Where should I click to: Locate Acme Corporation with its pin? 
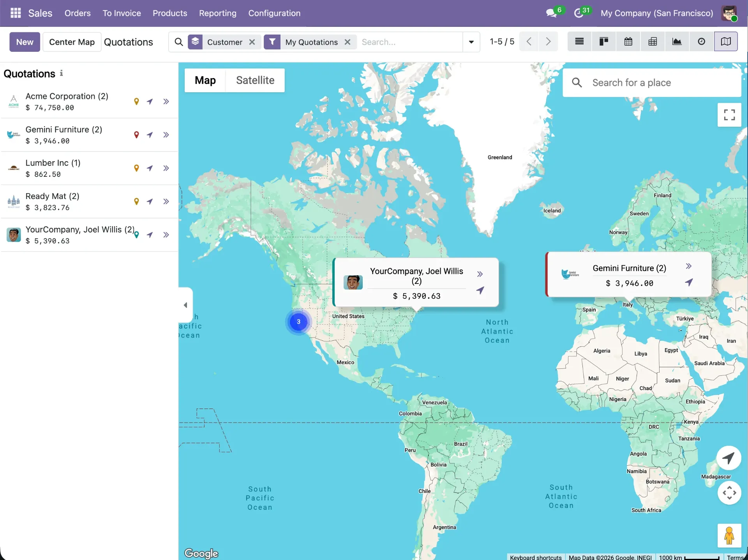136,102
